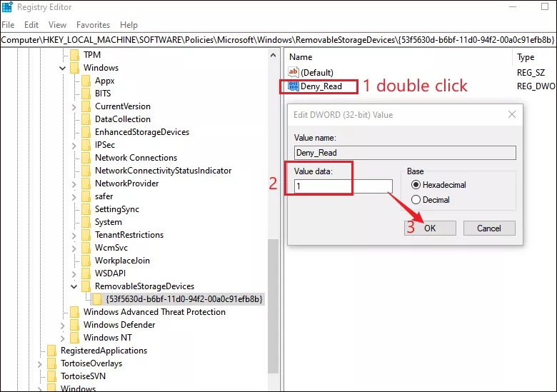This screenshot has width=557, height=392.
Task: Click the BITS folder icon
Action: pyautogui.click(x=86, y=94)
